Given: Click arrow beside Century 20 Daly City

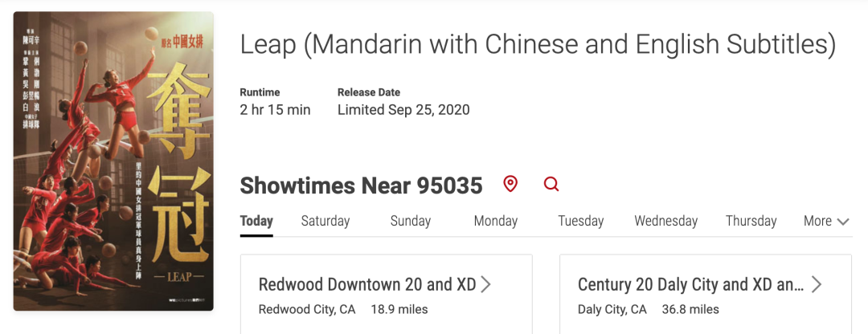Looking at the screenshot, I should point(816,284).
